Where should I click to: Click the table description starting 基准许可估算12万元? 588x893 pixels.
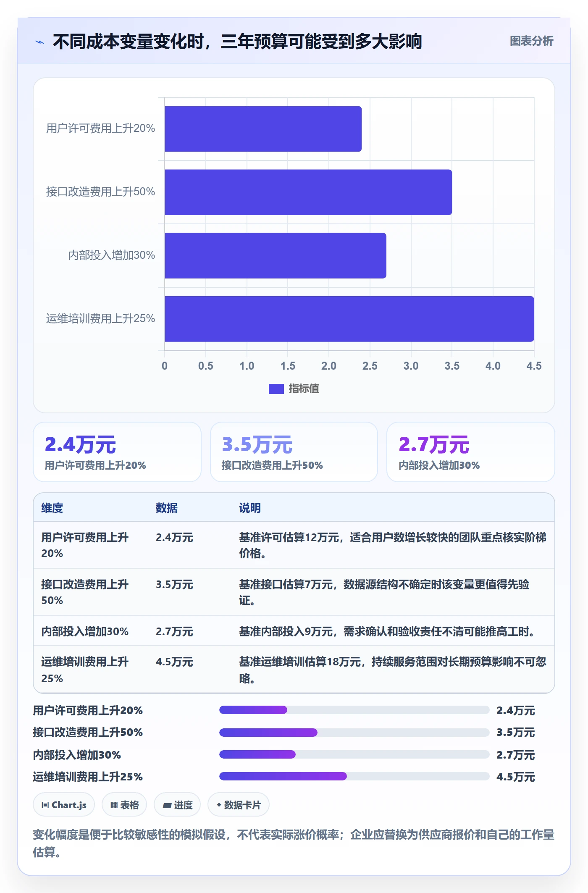tap(393, 545)
